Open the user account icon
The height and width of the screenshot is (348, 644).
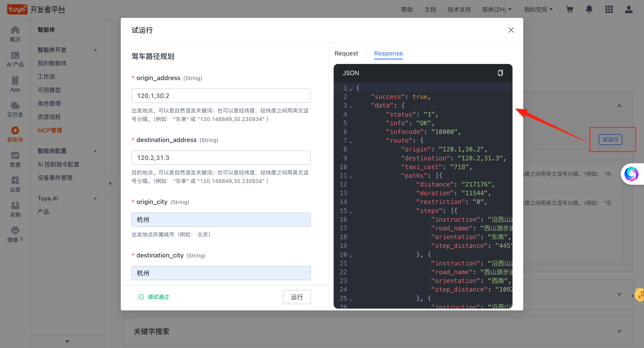click(629, 9)
